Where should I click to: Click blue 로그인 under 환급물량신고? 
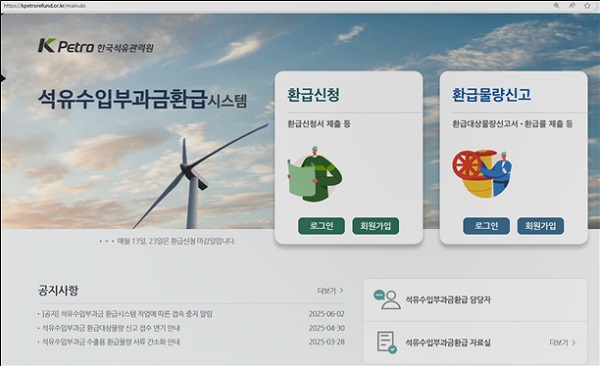tap(486, 226)
